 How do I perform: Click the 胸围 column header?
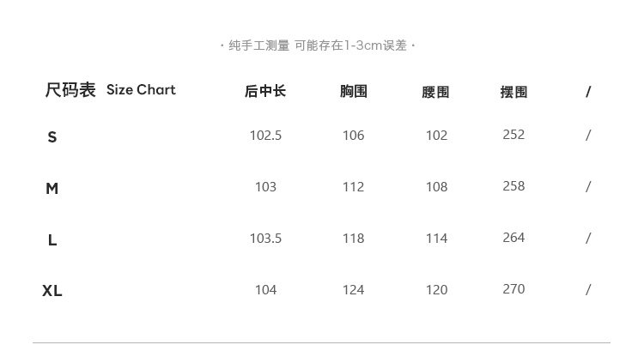pyautogui.click(x=353, y=91)
